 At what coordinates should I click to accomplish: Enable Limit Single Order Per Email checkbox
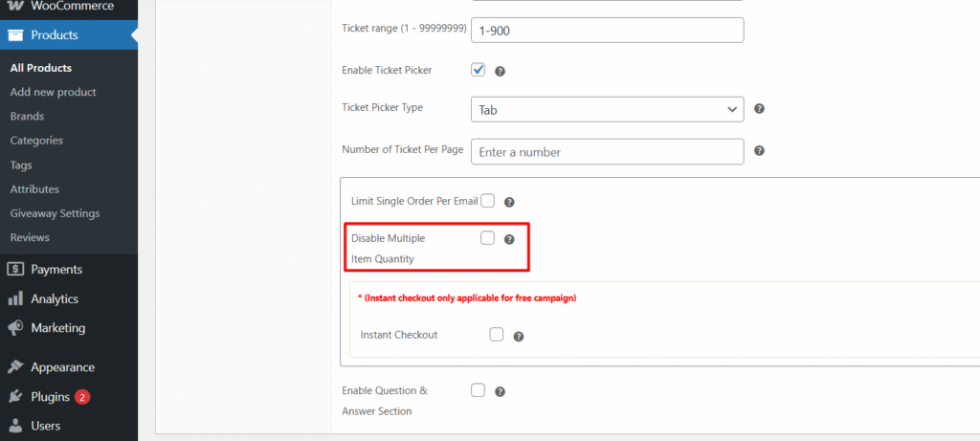point(487,201)
